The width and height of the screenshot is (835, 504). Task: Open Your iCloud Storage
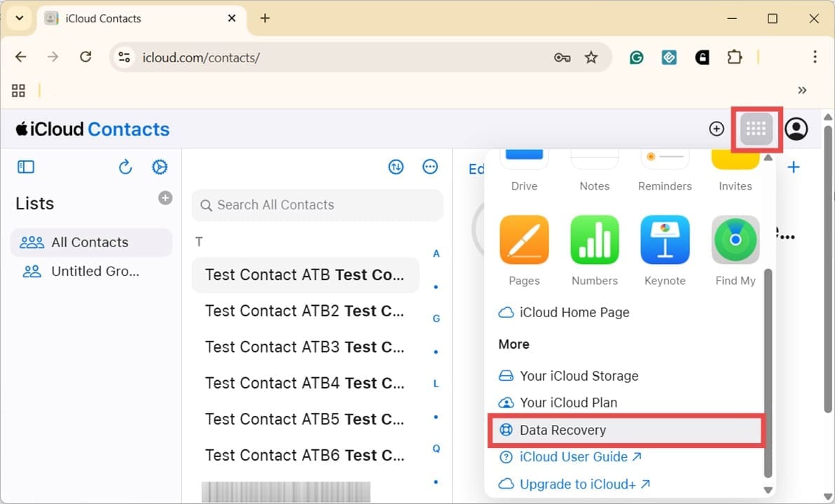click(x=568, y=376)
